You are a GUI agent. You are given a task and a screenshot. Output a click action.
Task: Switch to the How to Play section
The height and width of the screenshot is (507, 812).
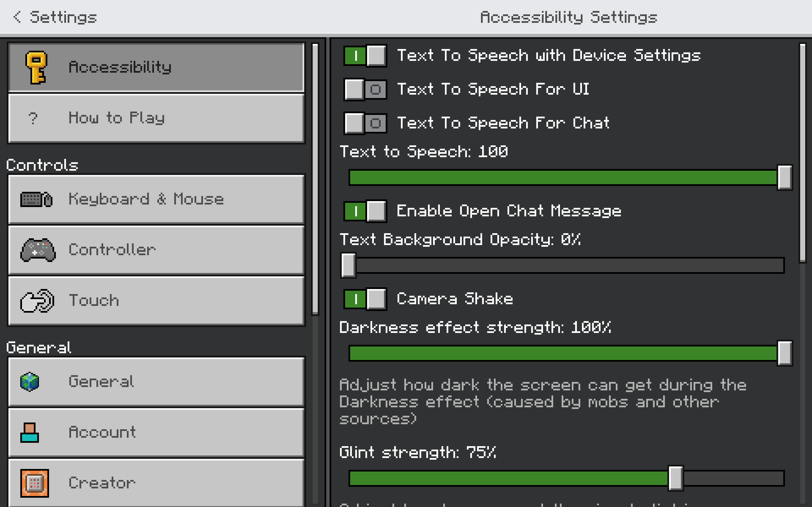[x=156, y=118]
